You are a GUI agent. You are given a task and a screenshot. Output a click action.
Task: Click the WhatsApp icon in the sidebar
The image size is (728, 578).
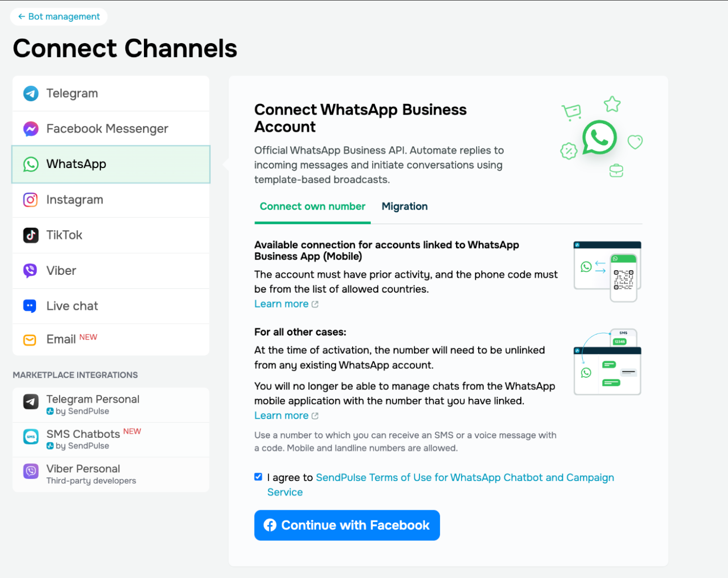(31, 164)
